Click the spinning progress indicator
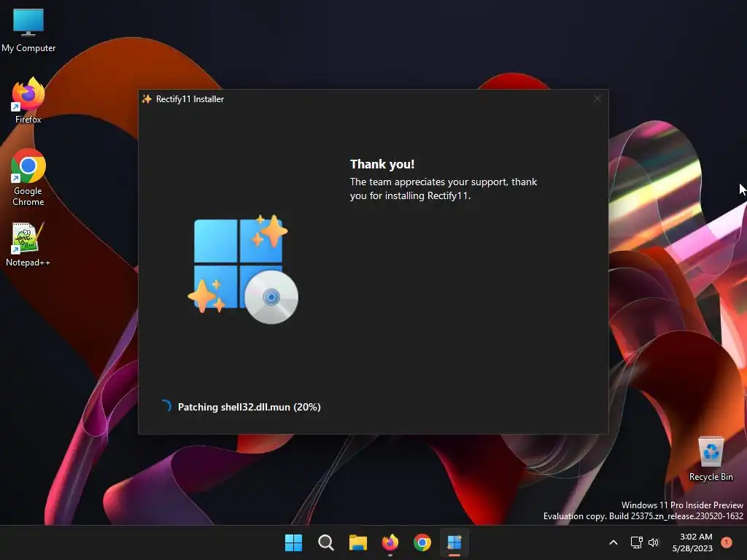This screenshot has height=560, width=747. 166,406
